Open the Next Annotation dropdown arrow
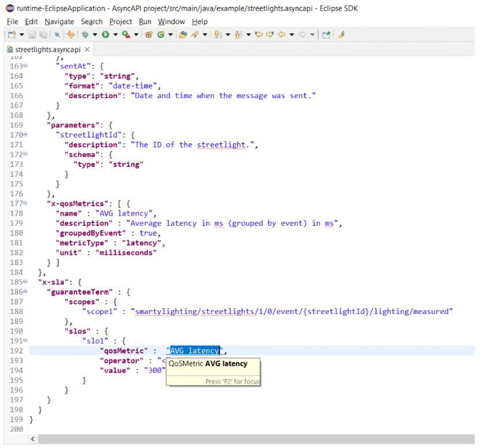 [228, 35]
